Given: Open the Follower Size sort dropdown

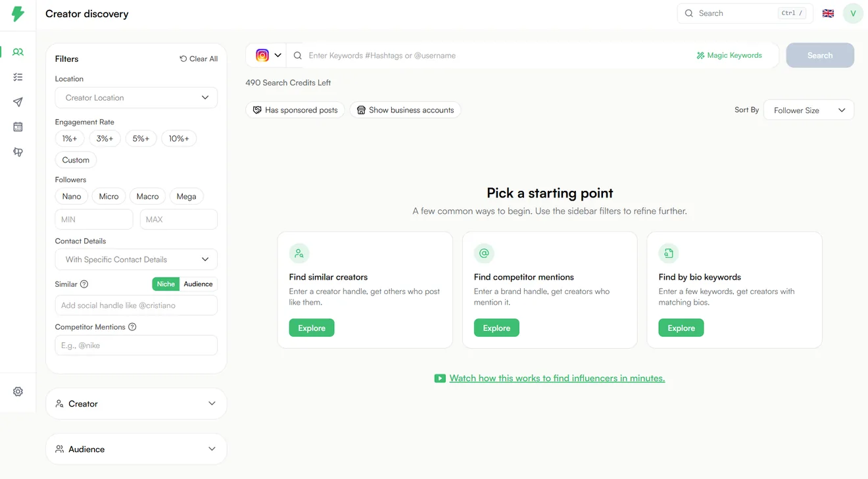Looking at the screenshot, I should tap(809, 110).
